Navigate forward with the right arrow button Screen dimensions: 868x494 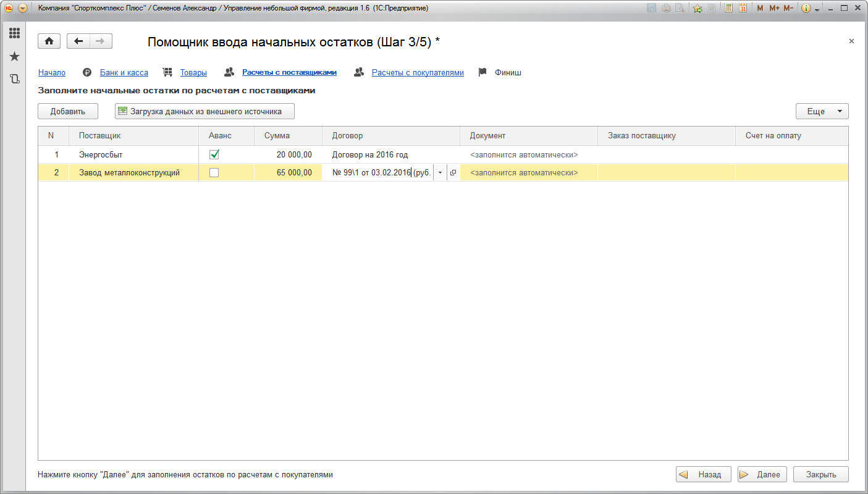pos(101,41)
